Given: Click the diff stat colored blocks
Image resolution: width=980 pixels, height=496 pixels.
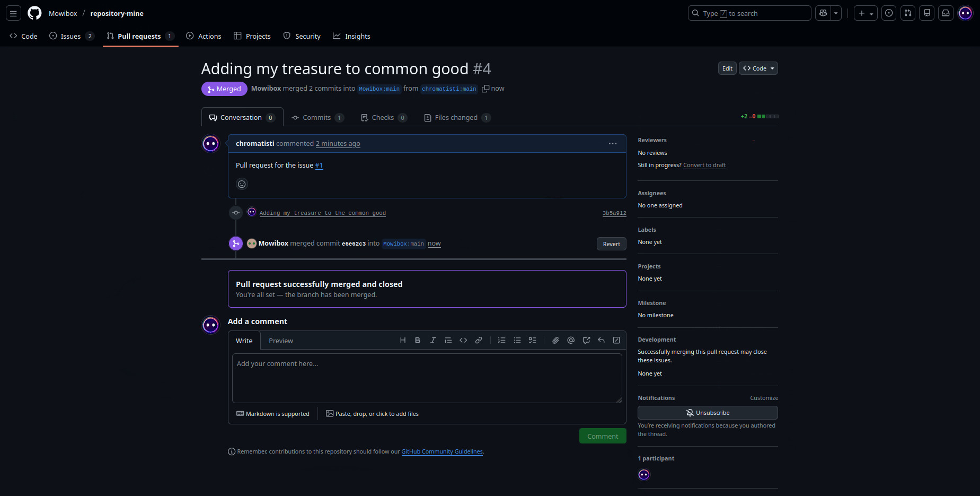Looking at the screenshot, I should click(x=767, y=116).
